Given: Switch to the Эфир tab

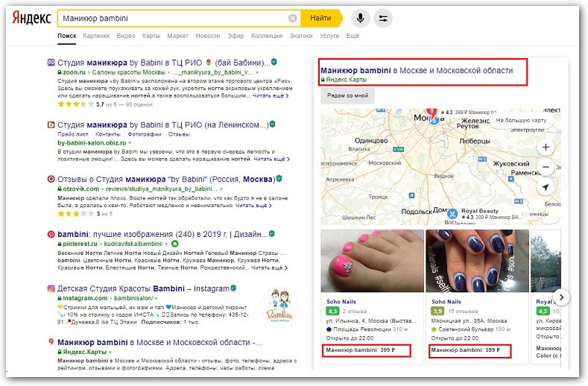Looking at the screenshot, I should click(x=235, y=36).
